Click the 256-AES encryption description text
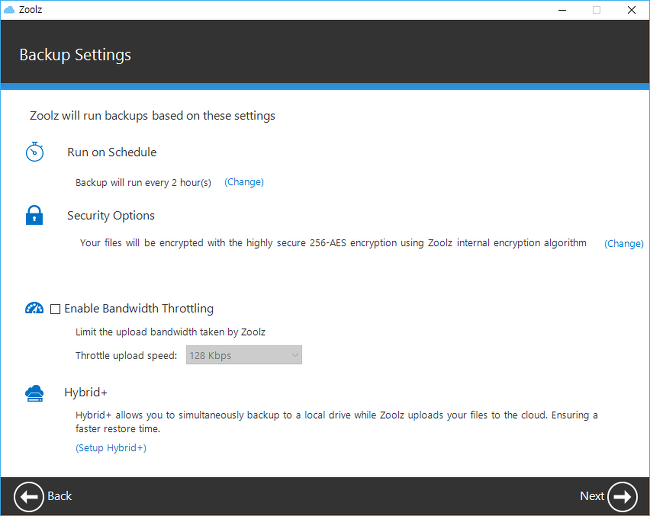Image resolution: width=650 pixels, height=516 pixels. (x=333, y=243)
